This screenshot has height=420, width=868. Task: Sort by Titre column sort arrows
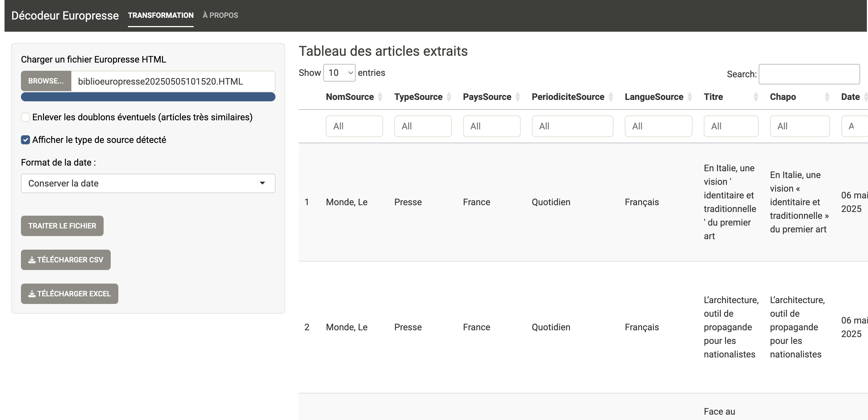756,97
